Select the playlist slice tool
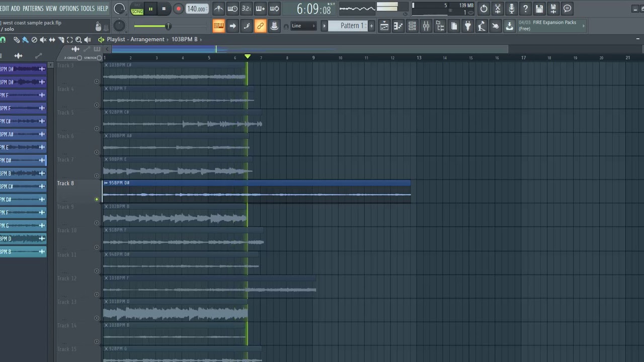 (61, 40)
